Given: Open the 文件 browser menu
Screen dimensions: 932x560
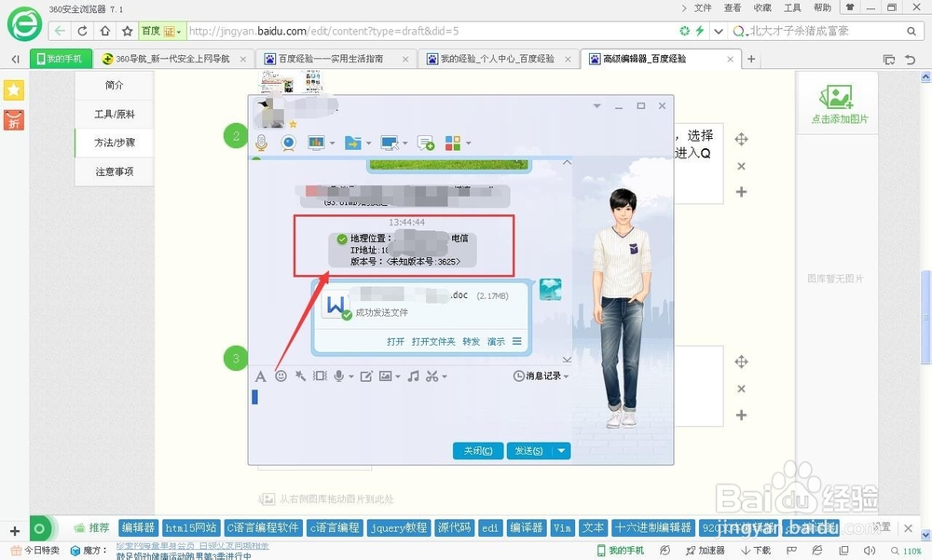Looking at the screenshot, I should pyautogui.click(x=703, y=7).
